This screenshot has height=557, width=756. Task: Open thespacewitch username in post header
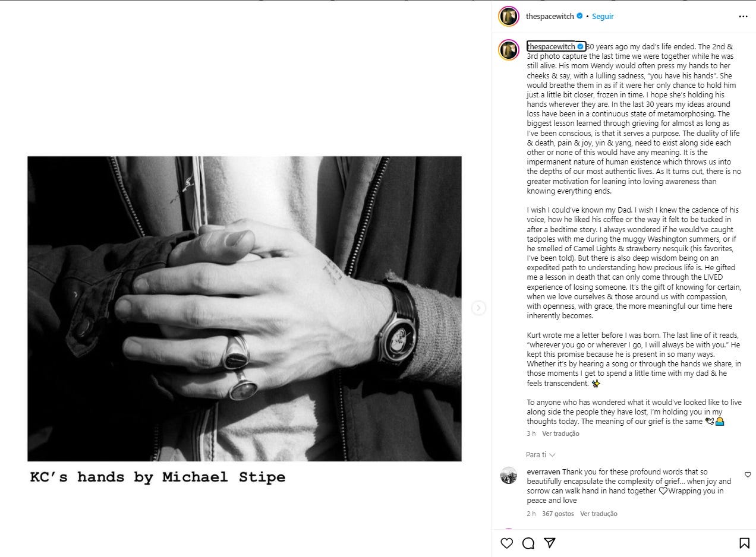click(x=550, y=17)
